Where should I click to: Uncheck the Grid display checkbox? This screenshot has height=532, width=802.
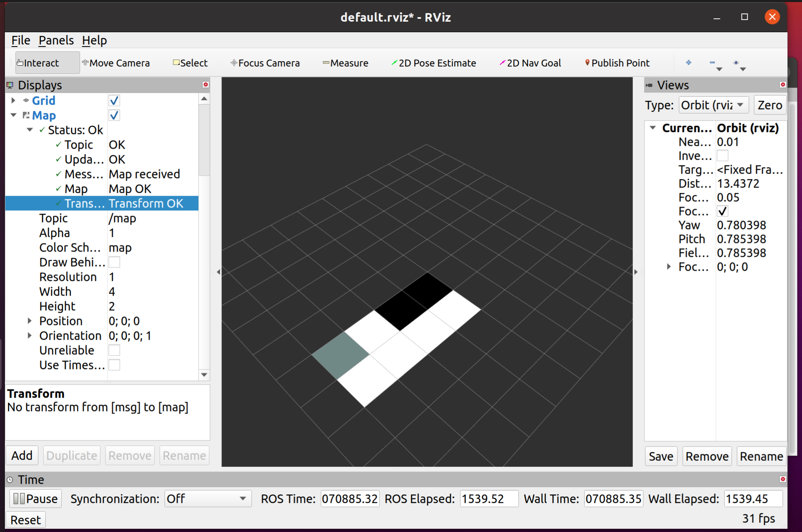coord(114,100)
